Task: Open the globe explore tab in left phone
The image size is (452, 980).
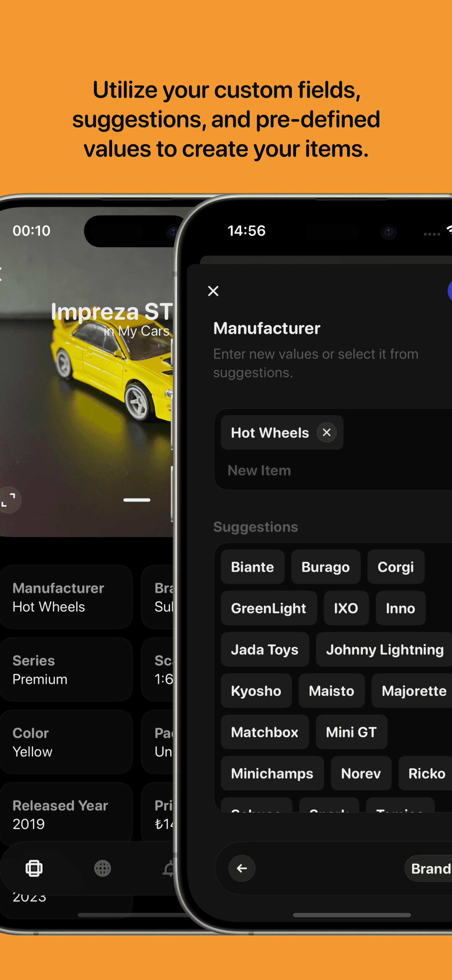Action: [102, 868]
